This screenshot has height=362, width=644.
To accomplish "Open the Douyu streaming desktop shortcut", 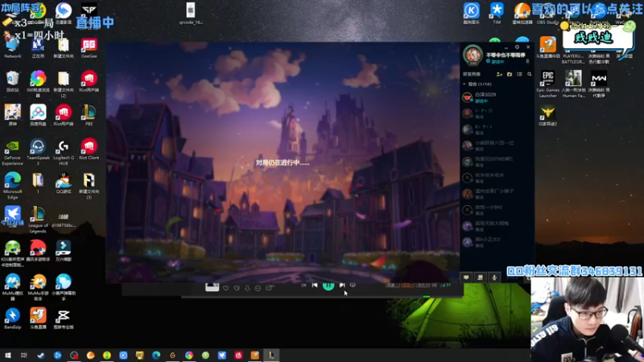I will pyautogui.click(x=38, y=319).
